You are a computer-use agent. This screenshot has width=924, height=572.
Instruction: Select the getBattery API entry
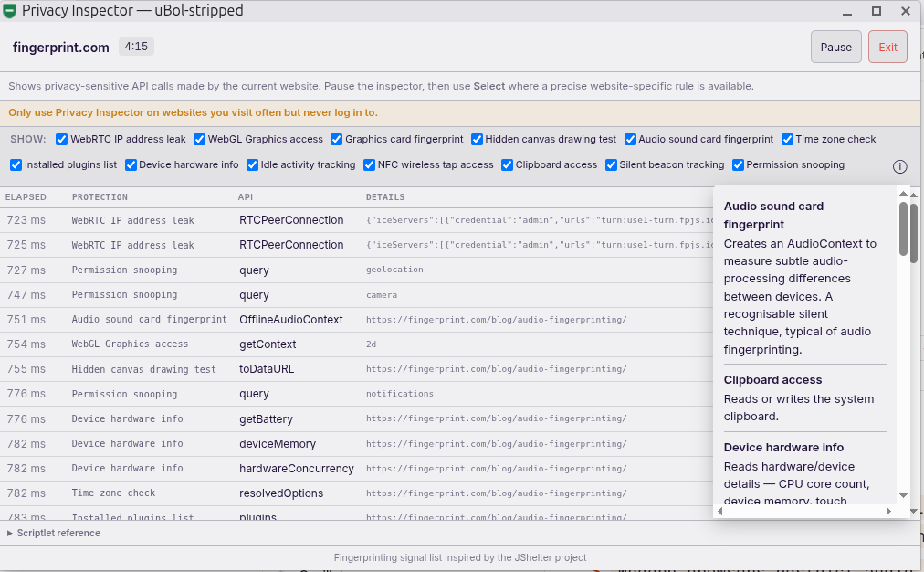click(x=266, y=419)
